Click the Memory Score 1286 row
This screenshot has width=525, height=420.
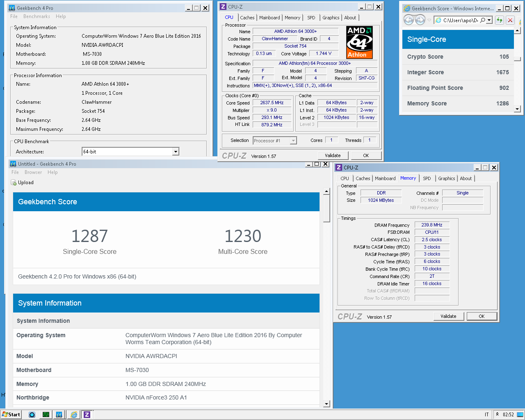[458, 103]
